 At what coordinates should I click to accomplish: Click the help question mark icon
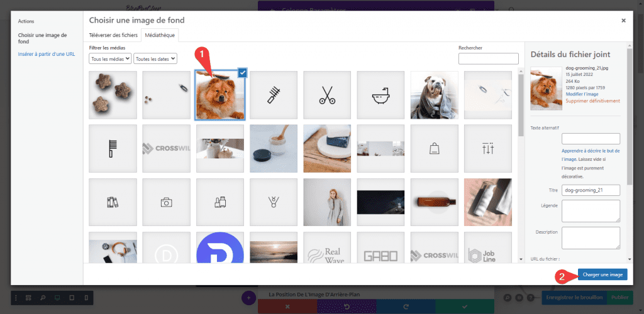point(530,298)
